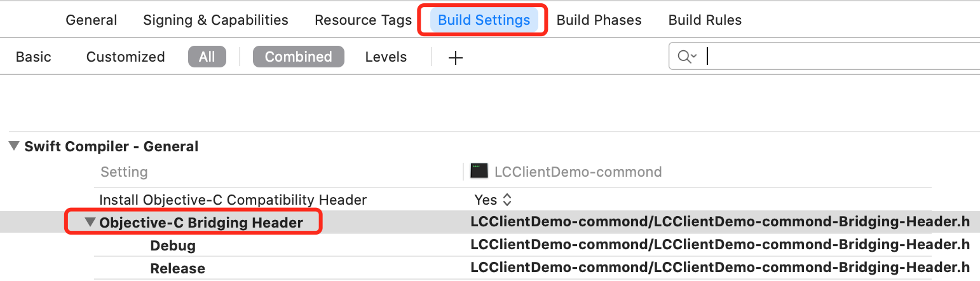Screen dimensions: 980x281
Task: Select the Release configuration row
Action: 177,268
